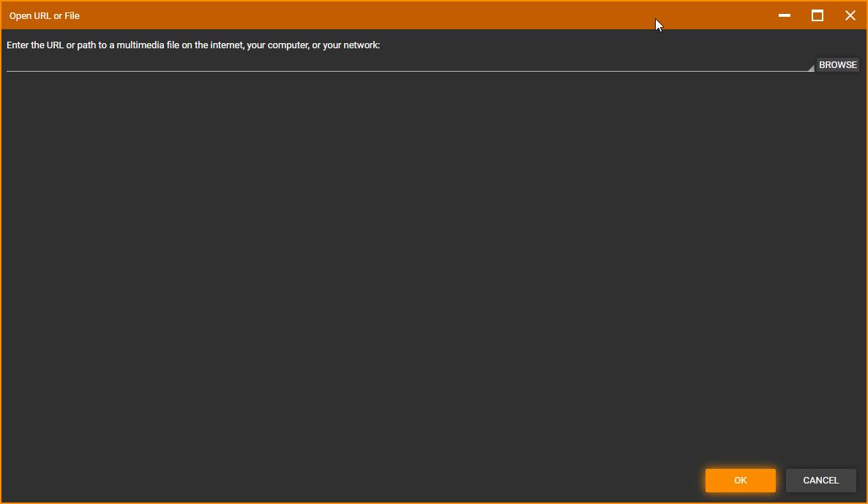This screenshot has height=504, width=868.
Task: Click the 'Open URL or File' title text
Action: click(45, 15)
